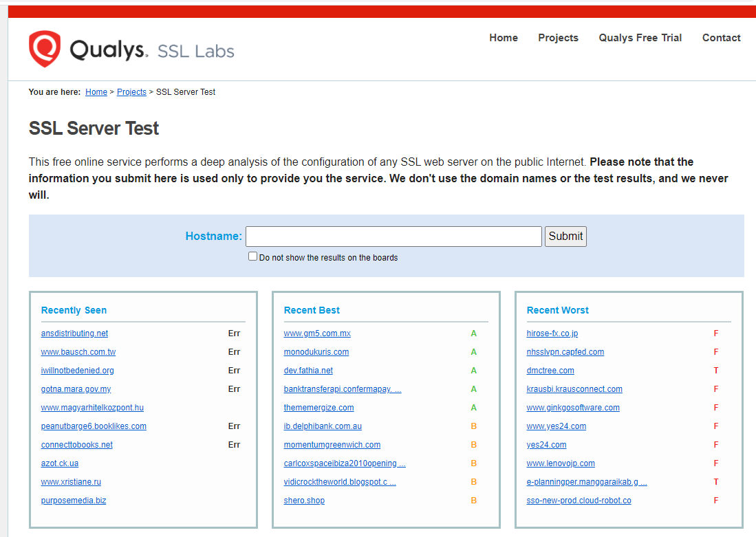Follow the Projects breadcrumb link
Viewport: 756px width, 537px height.
click(x=131, y=91)
